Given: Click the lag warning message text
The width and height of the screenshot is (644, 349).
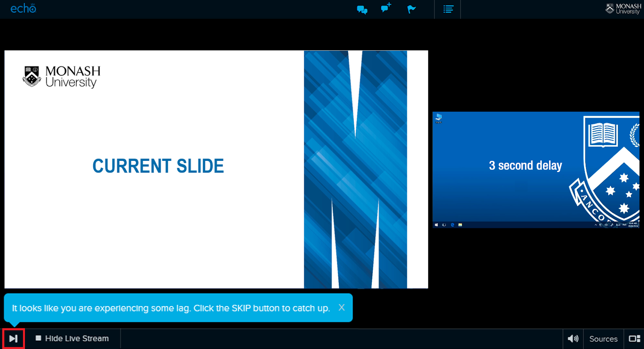Looking at the screenshot, I should click(x=171, y=308).
